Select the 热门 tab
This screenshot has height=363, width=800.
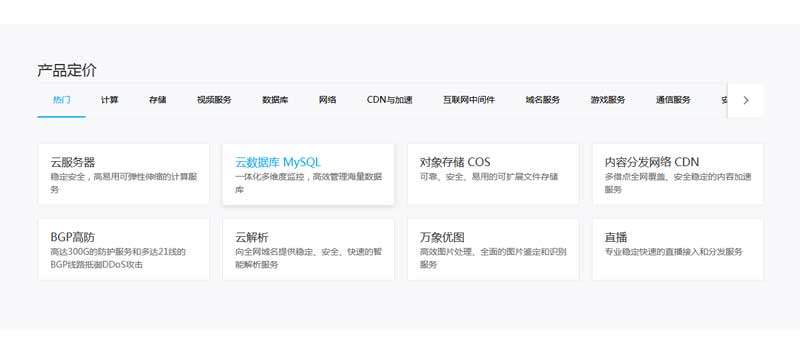(62, 100)
